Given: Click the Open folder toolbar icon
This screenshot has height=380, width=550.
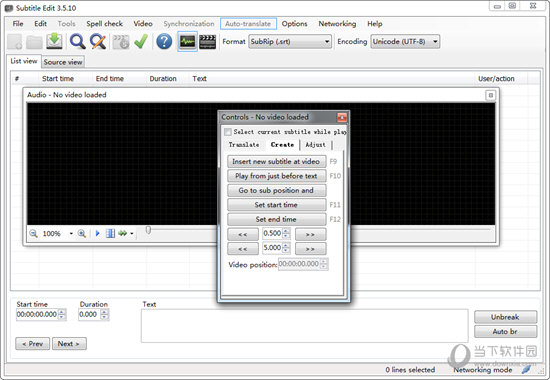Looking at the screenshot, I should [34, 42].
